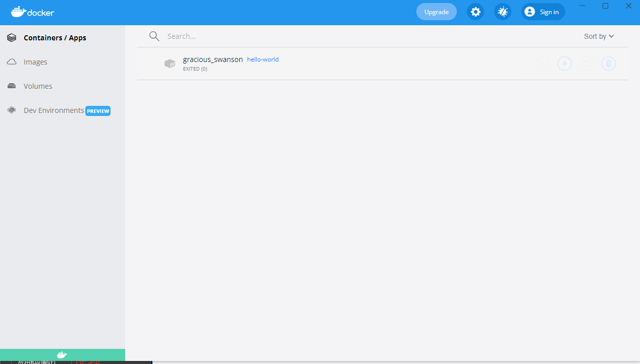Screen dimensions: 640x364
Task: Close the Docker Desktop window
Action: (x=628, y=6)
